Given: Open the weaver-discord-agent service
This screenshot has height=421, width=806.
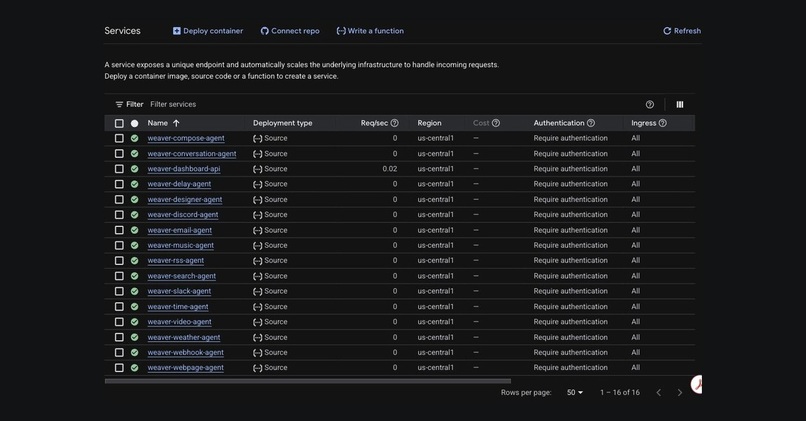Looking at the screenshot, I should [x=182, y=215].
